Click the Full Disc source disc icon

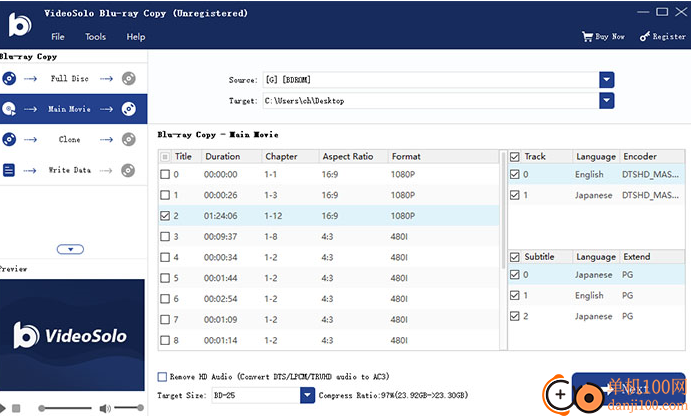click(x=9, y=79)
